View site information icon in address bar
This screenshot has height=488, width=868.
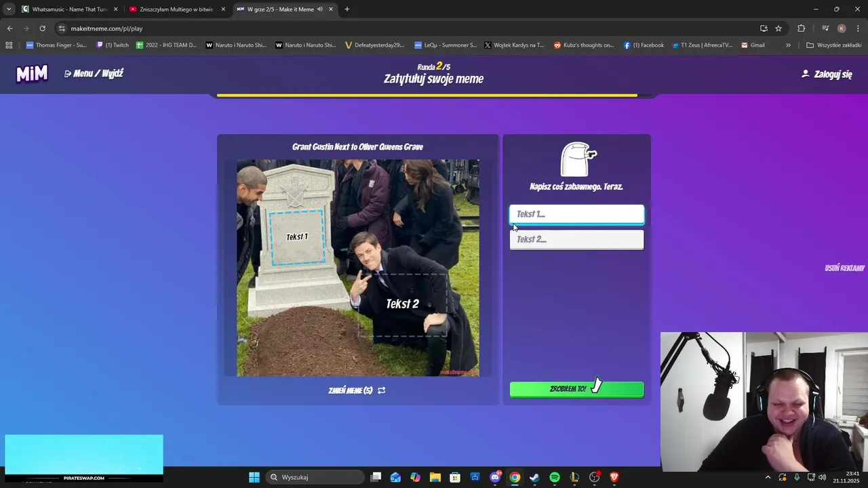click(62, 28)
